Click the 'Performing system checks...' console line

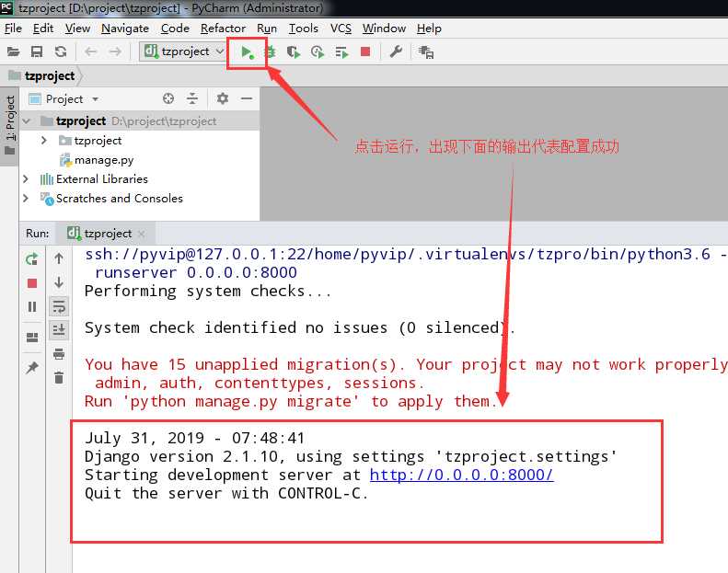[x=208, y=291]
